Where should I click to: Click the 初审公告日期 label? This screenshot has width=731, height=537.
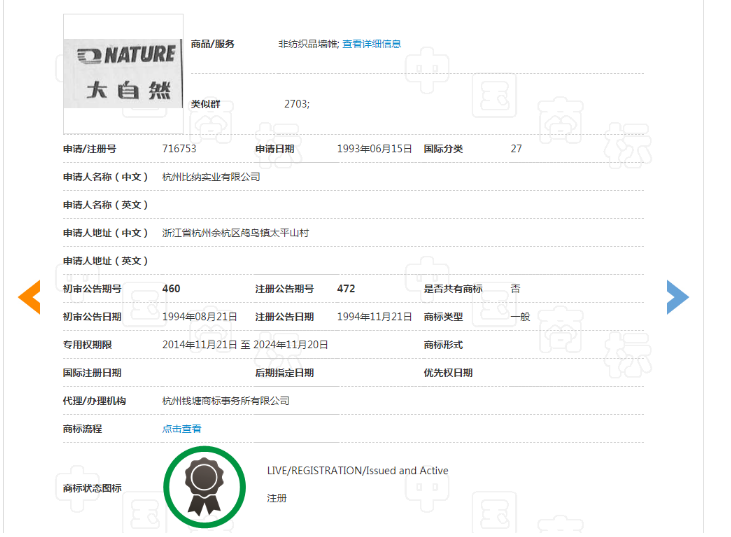pos(92,317)
